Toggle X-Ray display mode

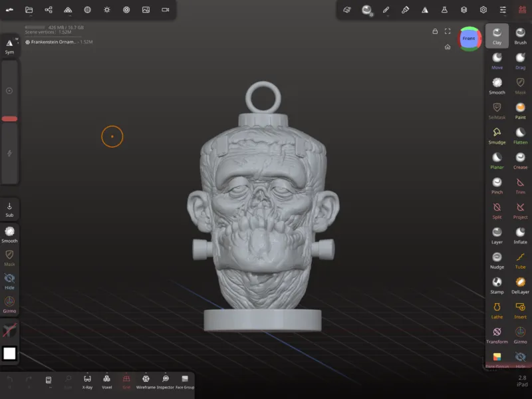pyautogui.click(x=87, y=381)
